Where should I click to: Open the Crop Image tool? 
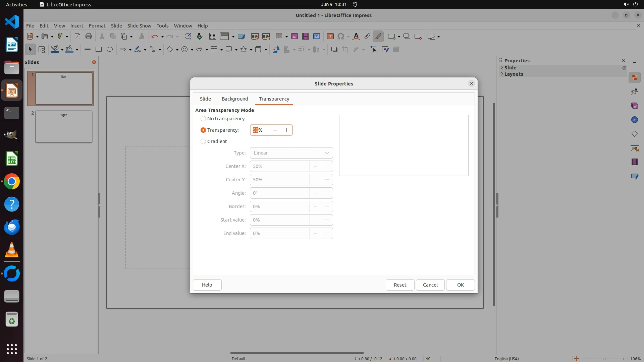[345, 50]
